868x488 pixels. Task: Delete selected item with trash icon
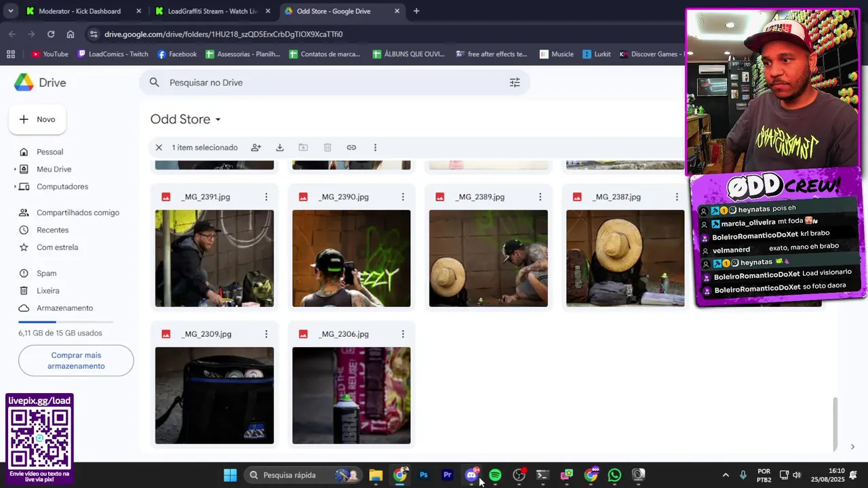(328, 147)
